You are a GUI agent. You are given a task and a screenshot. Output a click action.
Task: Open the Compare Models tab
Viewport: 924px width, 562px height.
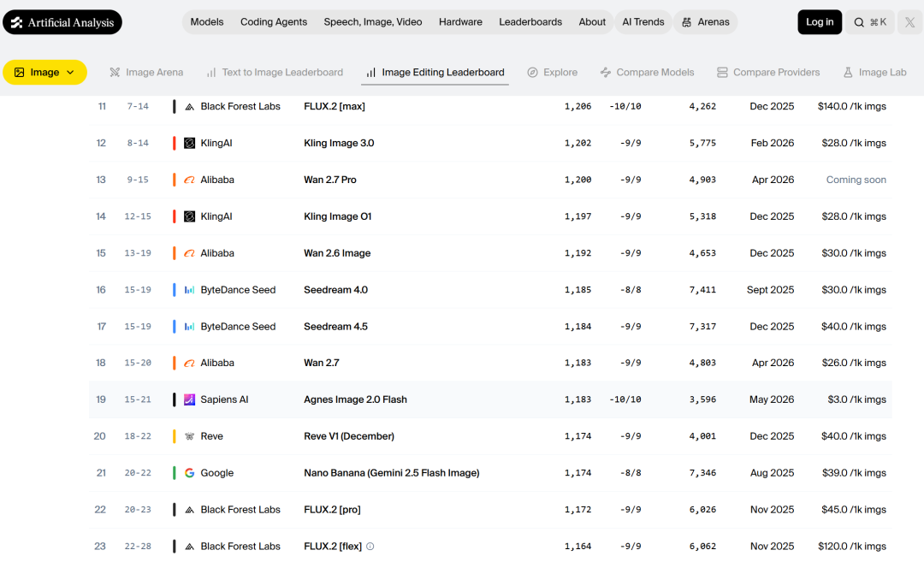pyautogui.click(x=647, y=73)
